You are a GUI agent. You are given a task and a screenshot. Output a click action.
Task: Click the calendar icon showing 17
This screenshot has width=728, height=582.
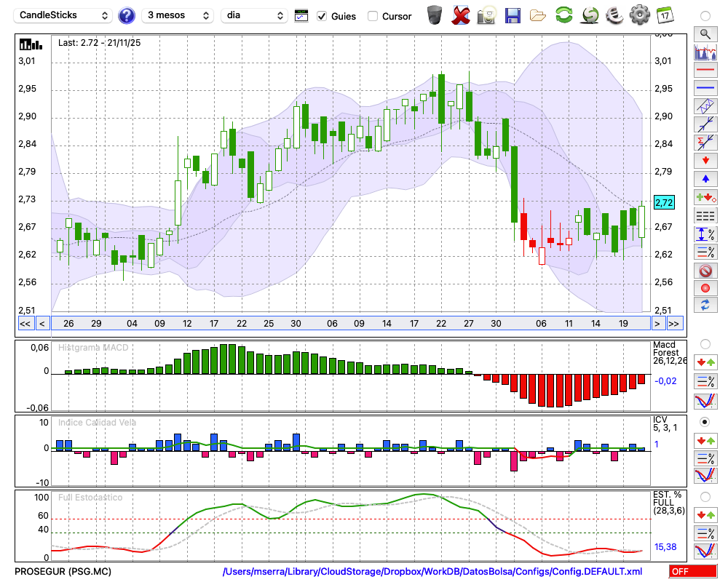[x=664, y=15]
